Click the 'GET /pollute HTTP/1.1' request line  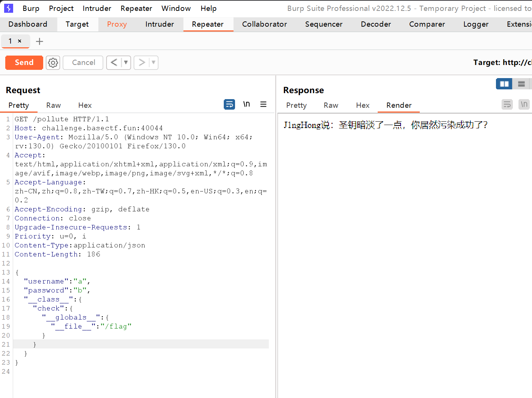pos(62,119)
